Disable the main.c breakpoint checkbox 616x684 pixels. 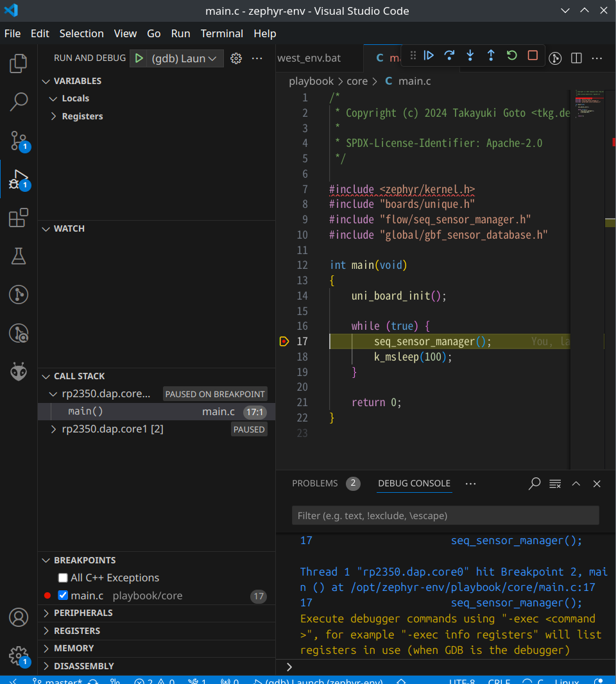[x=62, y=595]
